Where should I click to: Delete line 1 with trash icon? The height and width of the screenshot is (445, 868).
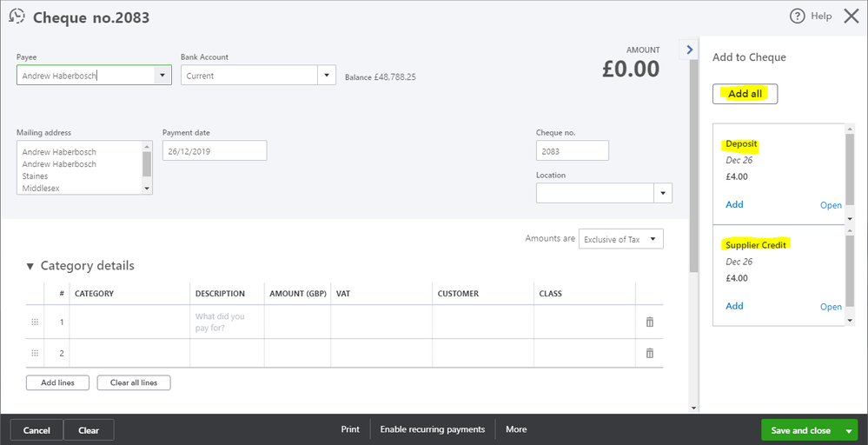tap(649, 322)
